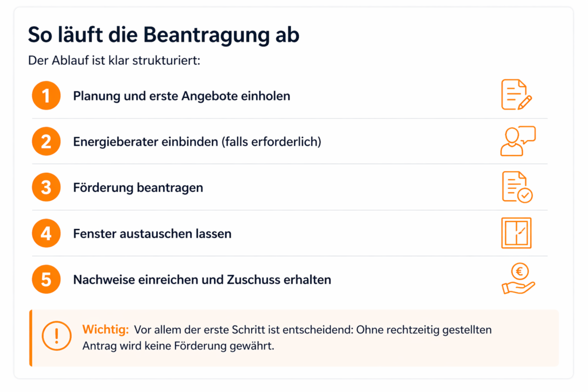The image size is (588, 392).
Task: Click the orange step 5 circle
Action: point(47,280)
